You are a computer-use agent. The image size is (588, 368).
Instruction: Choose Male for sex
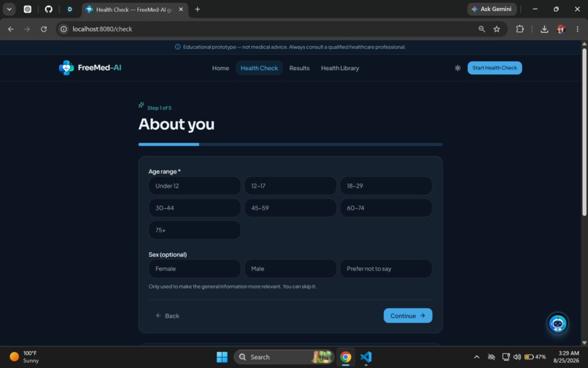coord(290,269)
